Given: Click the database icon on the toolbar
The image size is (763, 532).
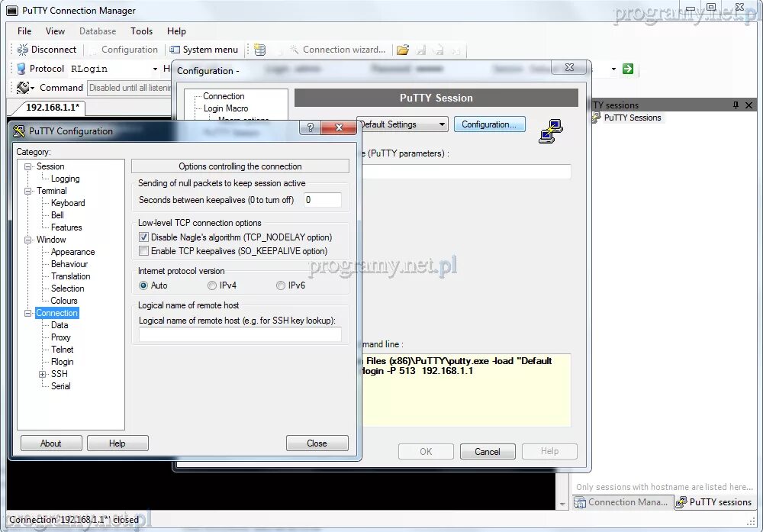Looking at the screenshot, I should pyautogui.click(x=258, y=49).
